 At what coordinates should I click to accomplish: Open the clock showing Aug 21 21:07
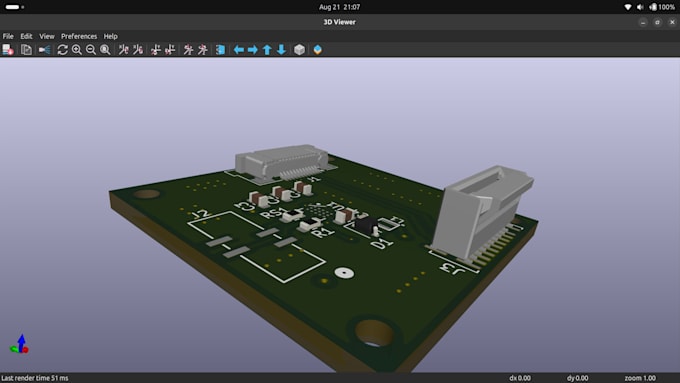pyautogui.click(x=340, y=7)
